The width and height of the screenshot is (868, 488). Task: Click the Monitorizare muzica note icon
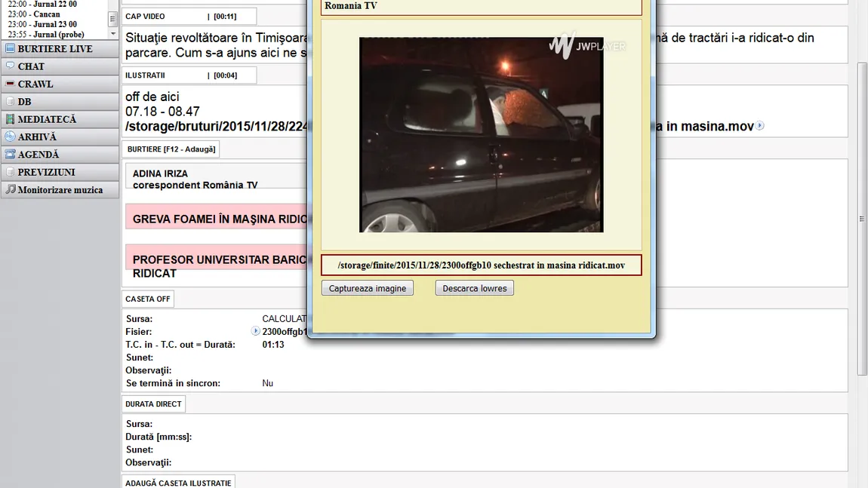[10, 189]
